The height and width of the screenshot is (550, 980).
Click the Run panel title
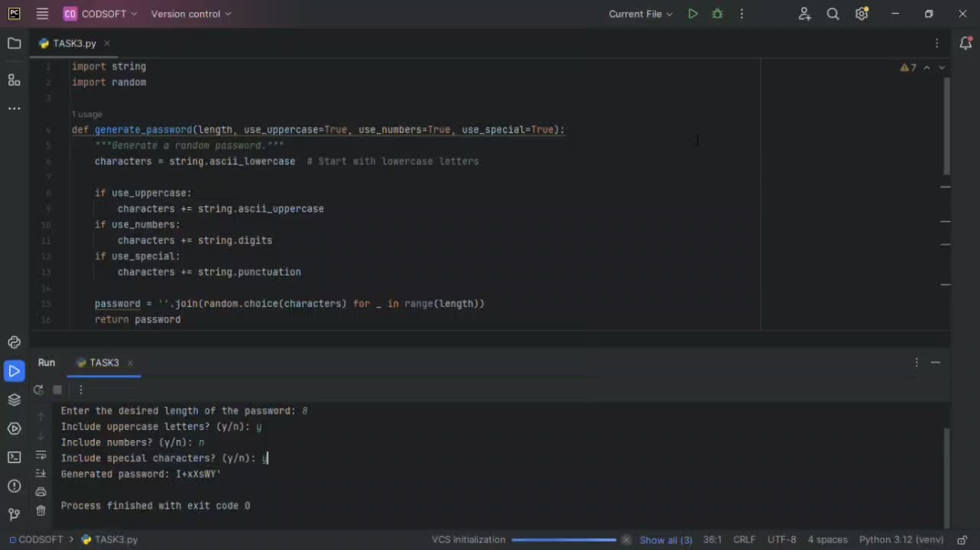pyautogui.click(x=47, y=363)
